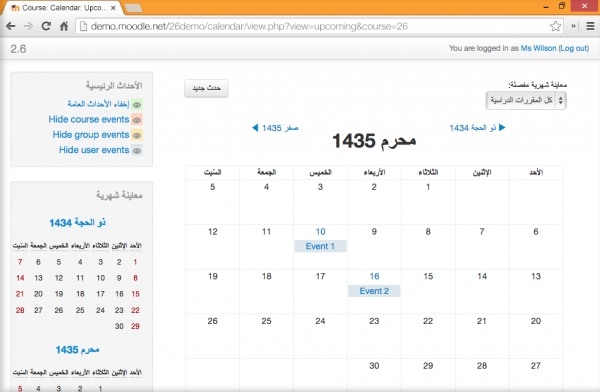This screenshot has height=392, width=600.
Task: Open Event 1 on day 10
Action: point(320,246)
